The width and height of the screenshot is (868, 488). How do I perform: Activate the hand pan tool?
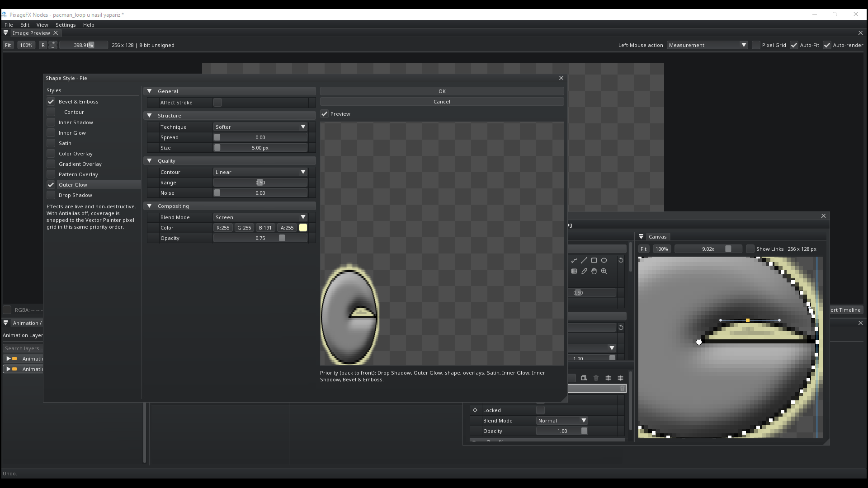(x=594, y=272)
